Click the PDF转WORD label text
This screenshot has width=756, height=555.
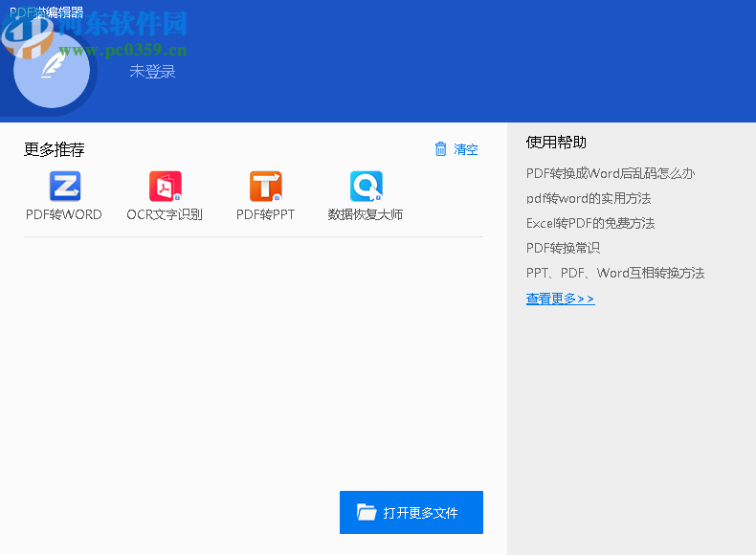[x=64, y=214]
